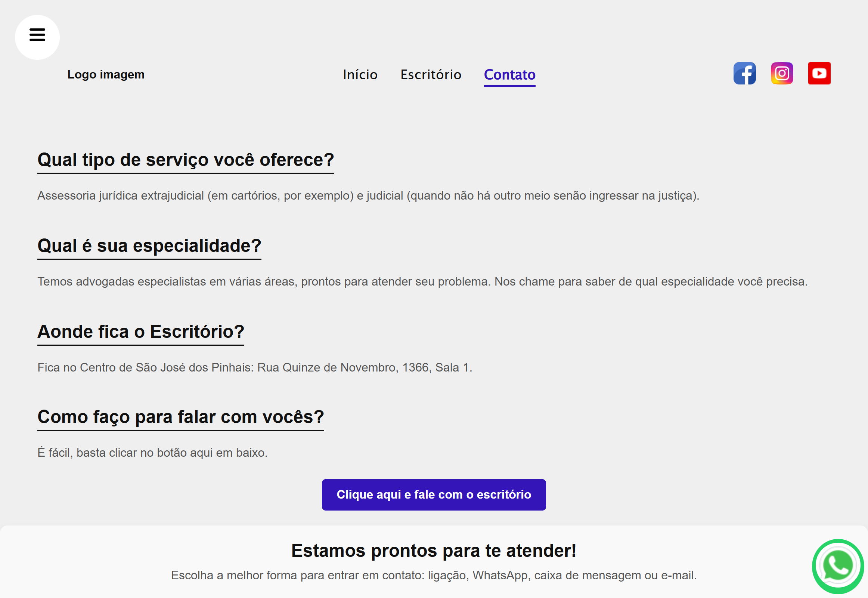Image resolution: width=868 pixels, height=598 pixels.
Task: Click the Assessoria jurídica extrajudicial answer text
Action: coord(368,195)
